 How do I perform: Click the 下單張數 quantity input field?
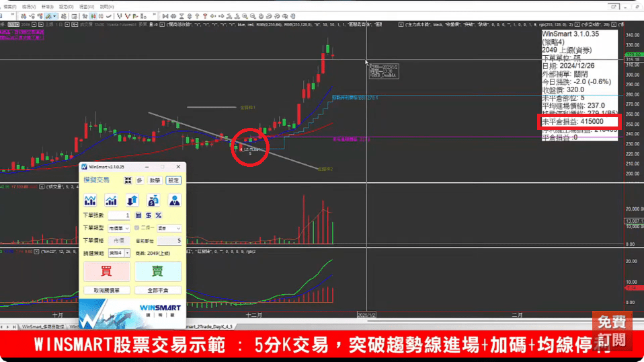pyautogui.click(x=119, y=215)
